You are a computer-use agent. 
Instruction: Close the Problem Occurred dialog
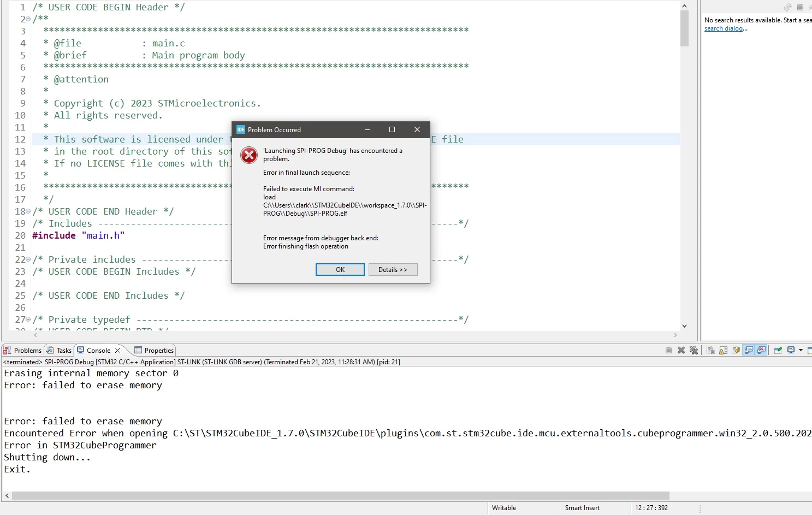pos(417,129)
